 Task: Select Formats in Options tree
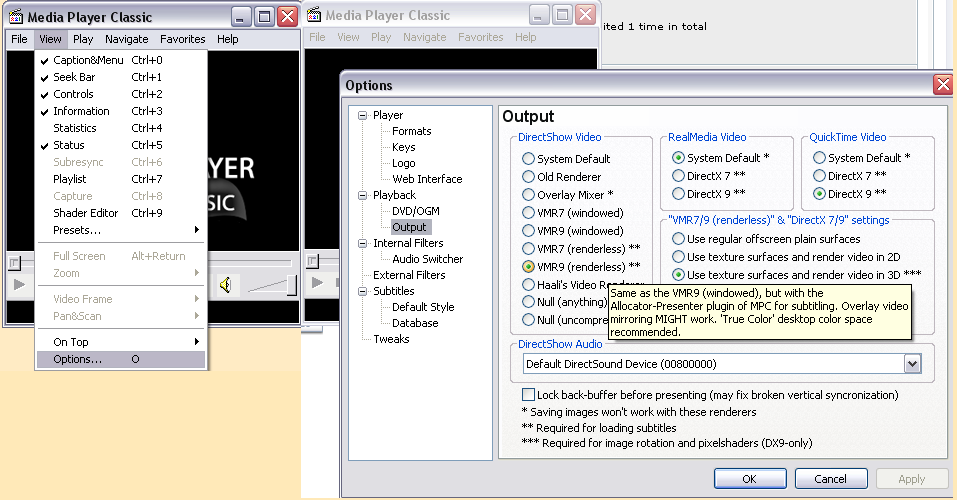pos(411,131)
